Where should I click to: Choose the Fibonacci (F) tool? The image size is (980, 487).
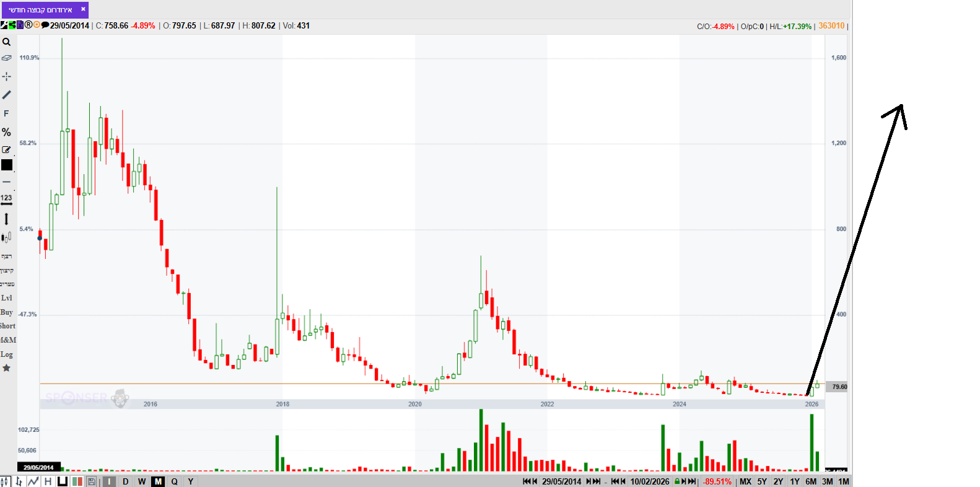click(x=6, y=113)
